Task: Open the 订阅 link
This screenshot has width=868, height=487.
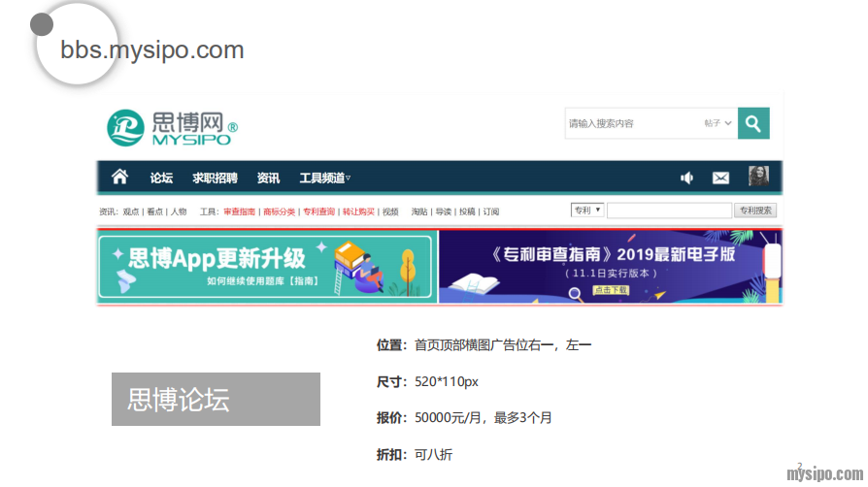Action: coord(491,211)
